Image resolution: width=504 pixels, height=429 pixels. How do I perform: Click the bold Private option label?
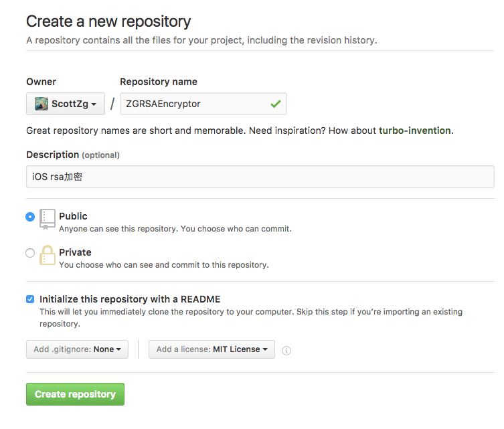[75, 252]
